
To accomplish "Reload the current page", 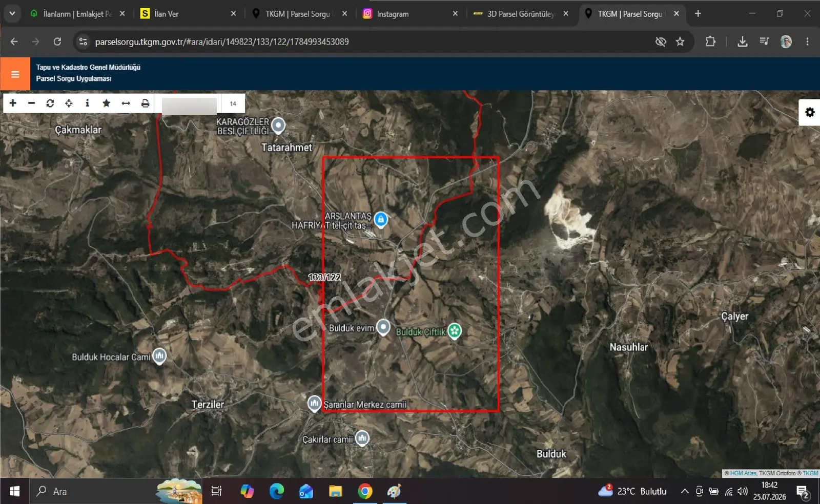I will [57, 41].
